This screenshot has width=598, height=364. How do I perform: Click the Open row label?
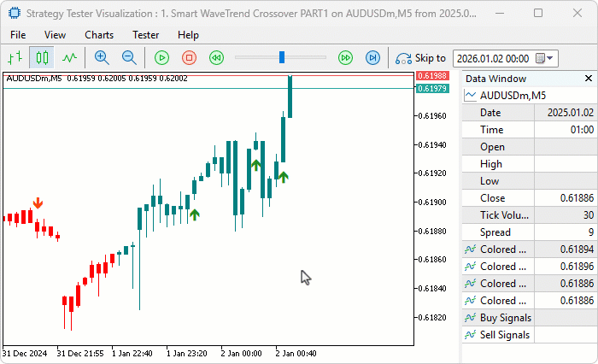tap(492, 147)
